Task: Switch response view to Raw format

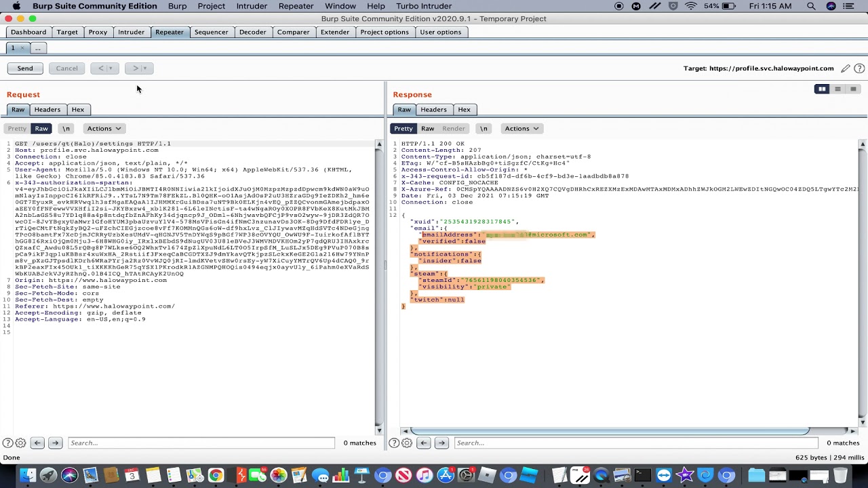Action: point(427,129)
